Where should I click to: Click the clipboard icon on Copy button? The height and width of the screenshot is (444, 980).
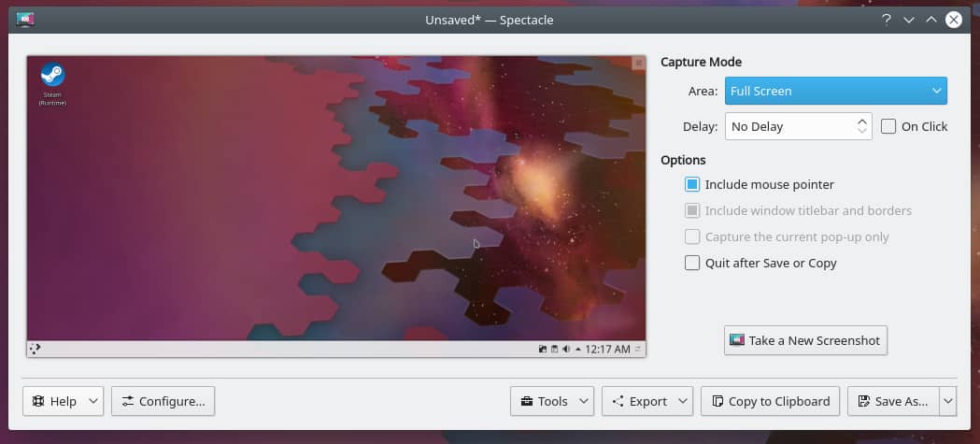click(x=718, y=402)
